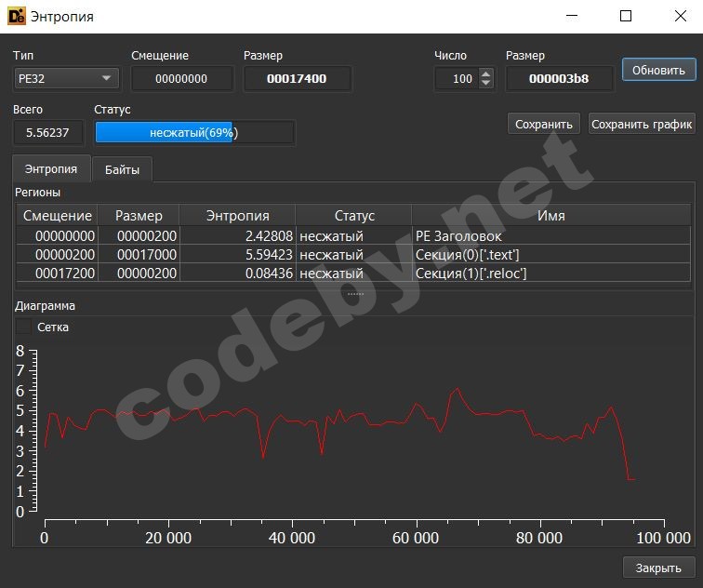Click the Смещение offset input field
Image resolution: width=703 pixels, height=588 pixels.
coord(182,79)
